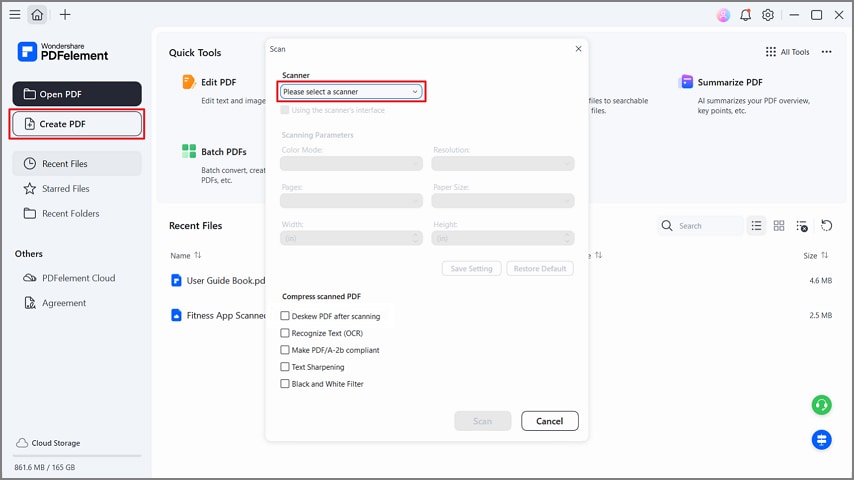Switch to grid thumbnail view
This screenshot has width=854, height=480.
pyautogui.click(x=779, y=226)
